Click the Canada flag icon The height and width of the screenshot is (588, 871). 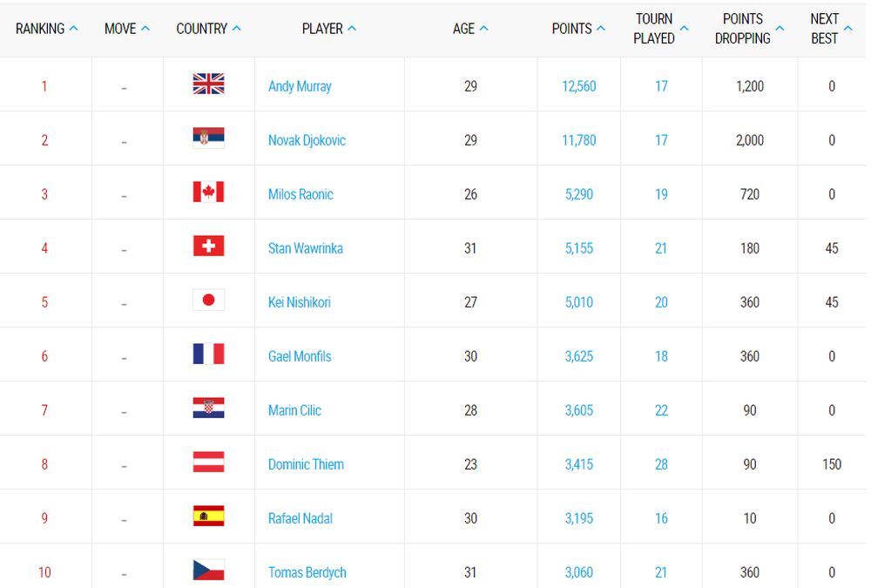[x=208, y=193]
